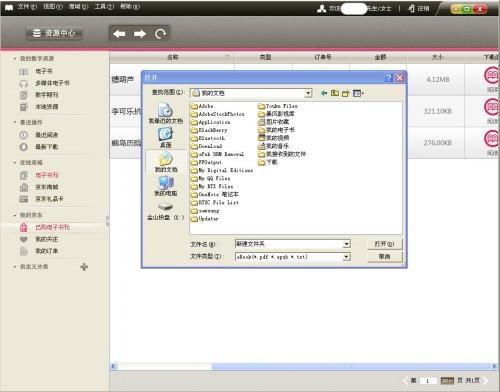Expand the 文件类型 dropdown arrow
This screenshot has width=500, height=392.
click(x=346, y=257)
